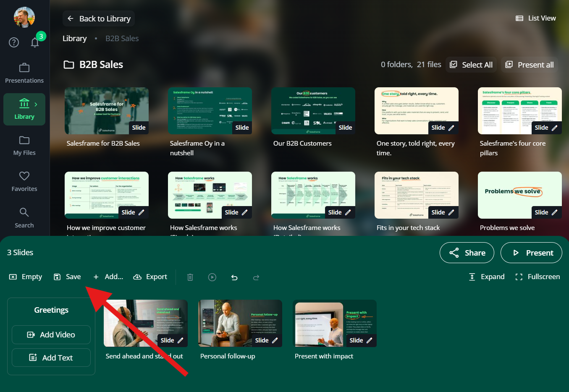Select Present with impact slide thumbnail
Image resolution: width=569 pixels, height=392 pixels.
(335, 323)
